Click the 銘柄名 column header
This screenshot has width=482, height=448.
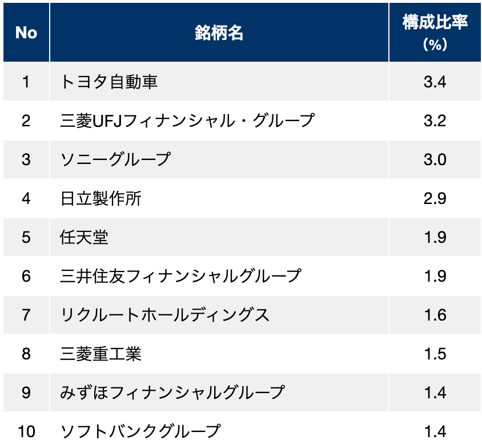[219, 33]
